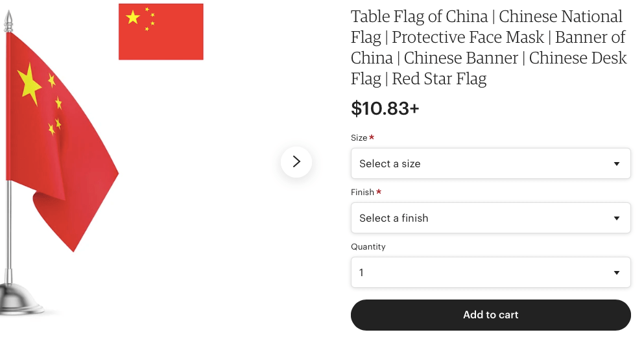Click the large yellow star on the waving desk flag
The image size is (644, 341).
click(29, 83)
